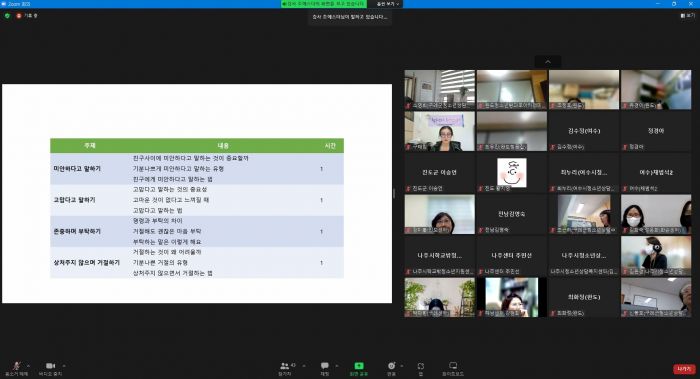This screenshot has width=700, height=379.
Task: Click the green screen-sharing status banner
Action: click(x=324, y=4)
